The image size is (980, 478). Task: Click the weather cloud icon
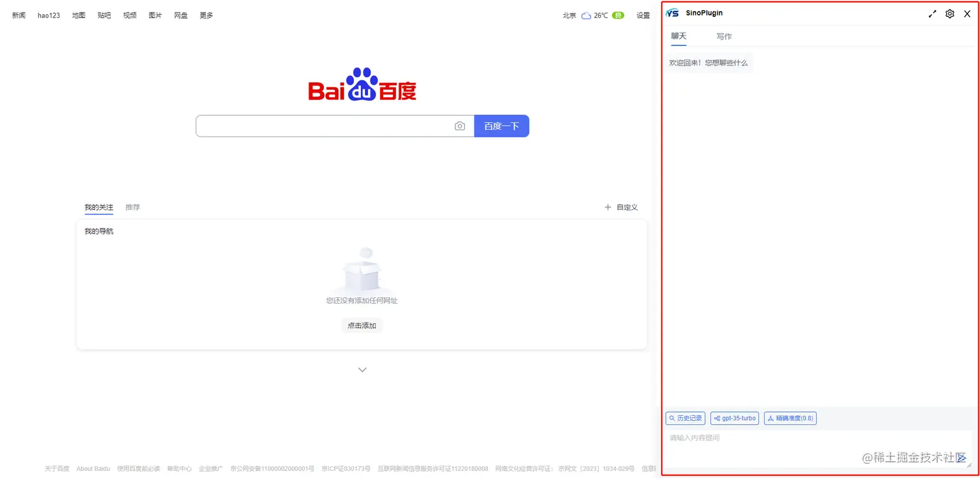tap(586, 16)
